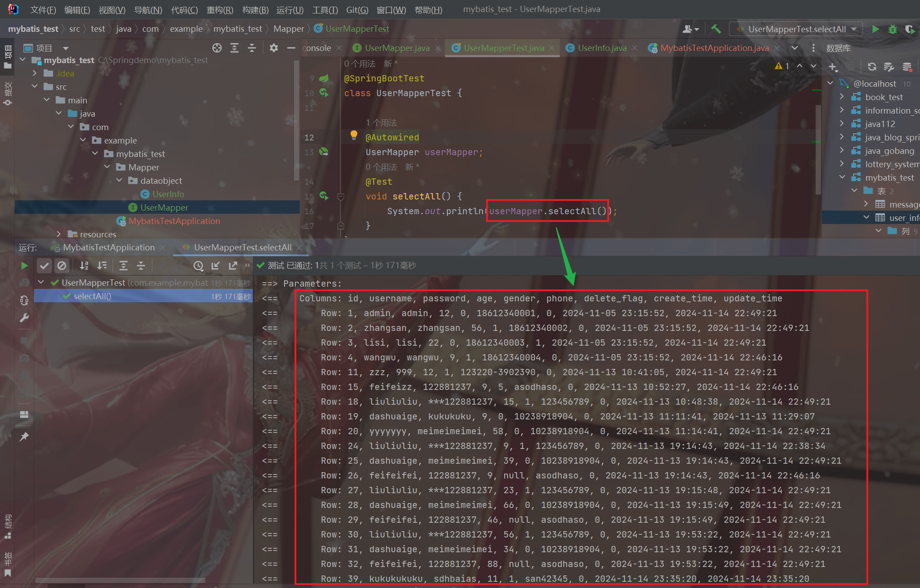Click run gutter icon beside selectAll method
920x588 pixels.
[324, 196]
